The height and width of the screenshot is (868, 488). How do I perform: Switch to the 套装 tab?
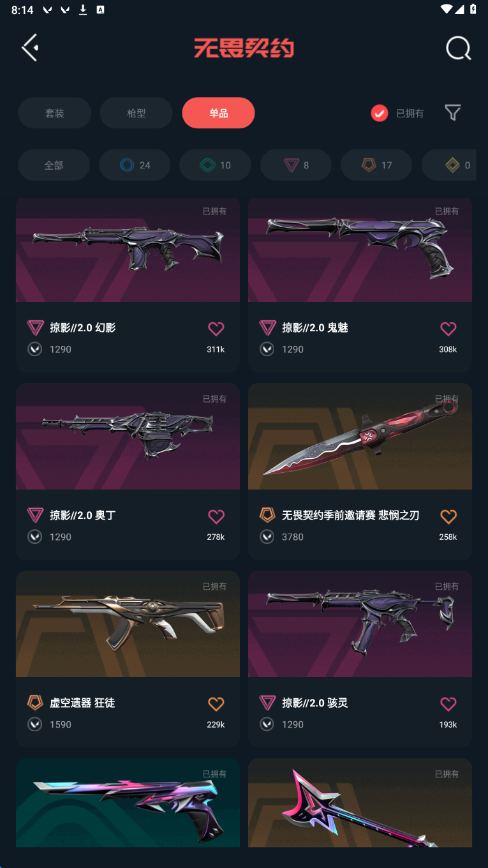tap(54, 113)
